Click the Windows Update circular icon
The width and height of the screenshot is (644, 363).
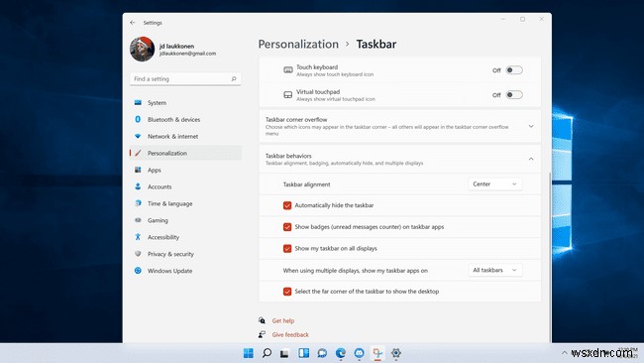[x=138, y=271]
